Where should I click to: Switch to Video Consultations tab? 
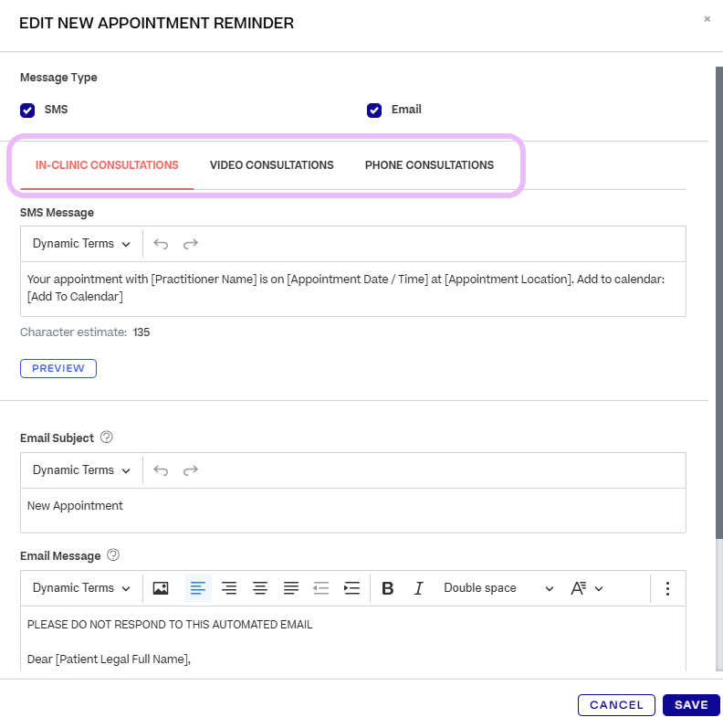[271, 165]
